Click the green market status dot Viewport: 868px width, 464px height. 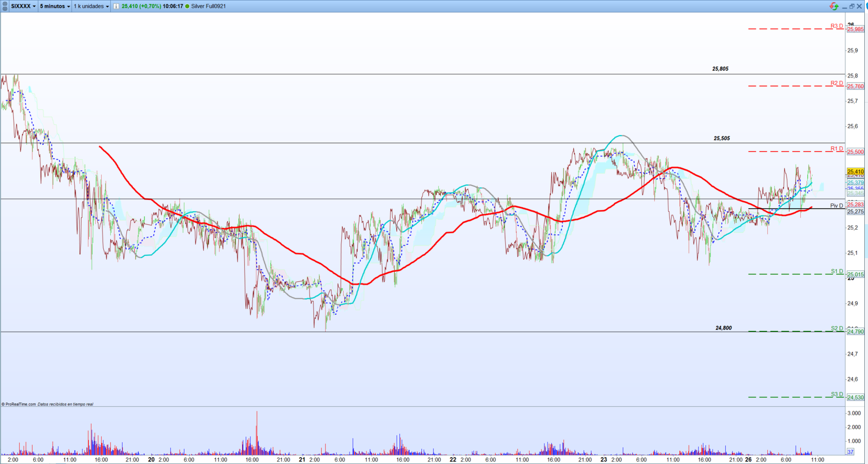pos(187,6)
